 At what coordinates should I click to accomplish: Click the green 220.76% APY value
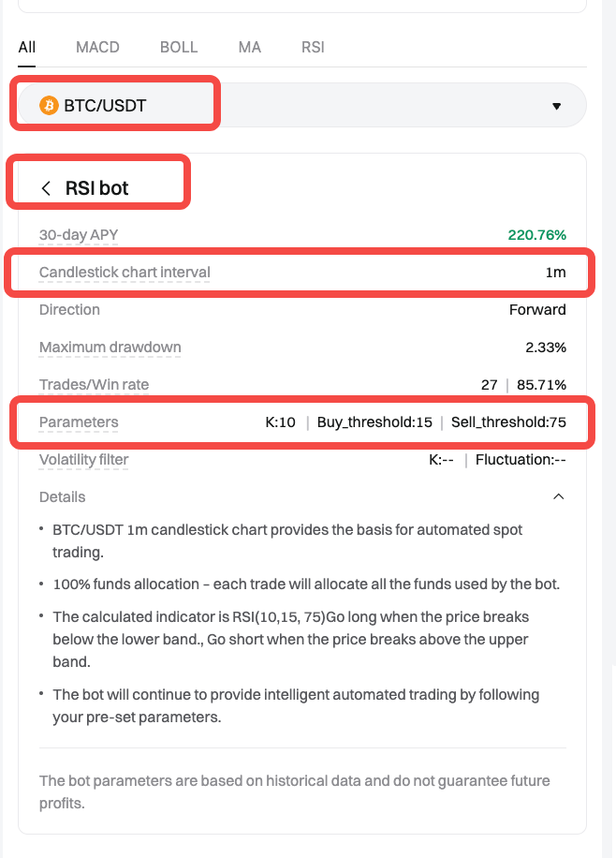pos(535,234)
